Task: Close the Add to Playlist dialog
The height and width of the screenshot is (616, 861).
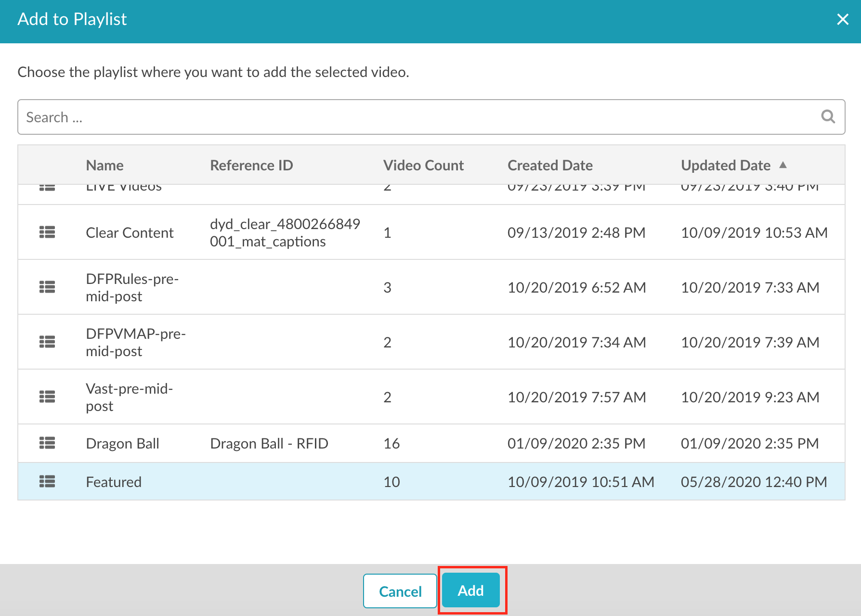Action: click(842, 19)
